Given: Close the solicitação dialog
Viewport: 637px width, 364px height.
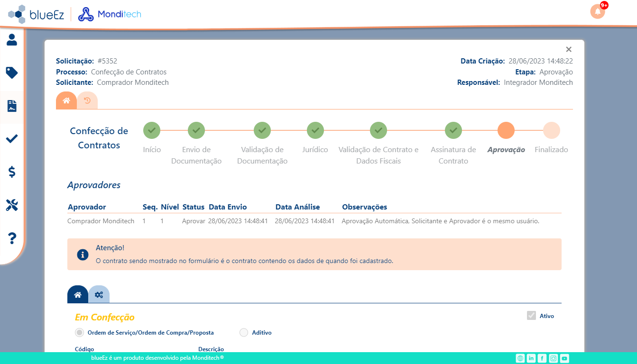Looking at the screenshot, I should 569,49.
